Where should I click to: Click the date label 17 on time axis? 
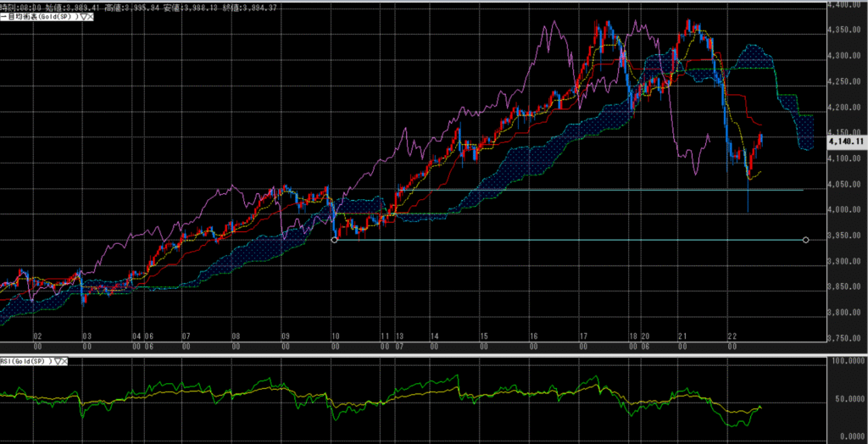584,336
